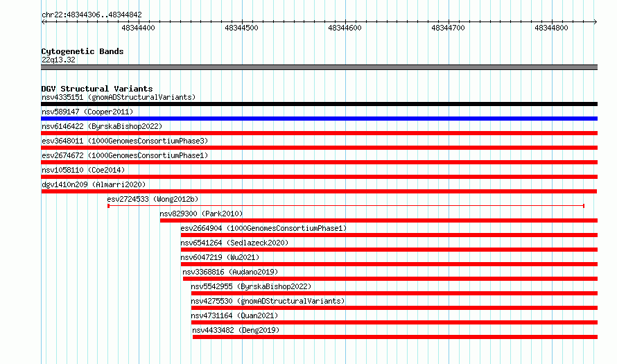This screenshot has height=364, width=617.
Task: Click the nsv4335151 gnomADStructuralVariants label
Action: click(119, 97)
